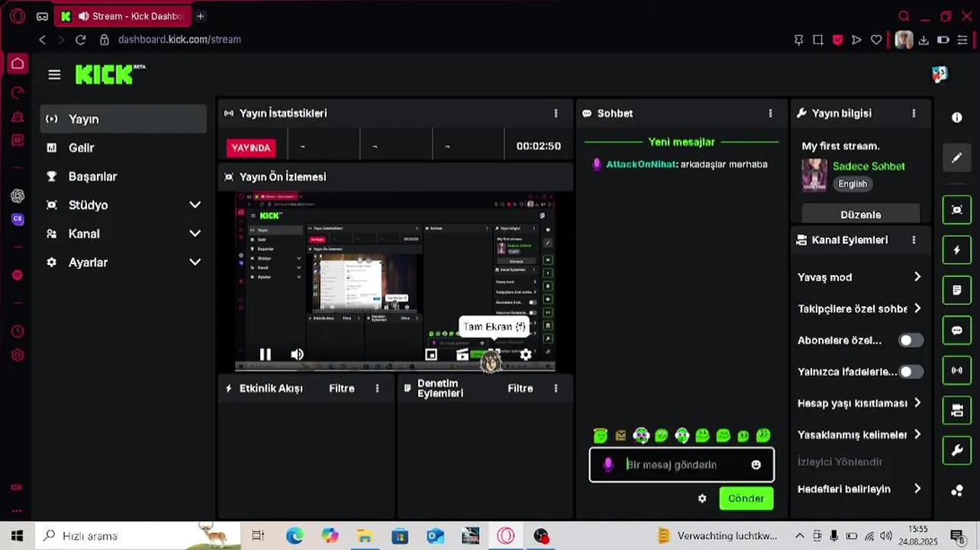Open the emoji picker in chat input
980x550 pixels.
[756, 464]
